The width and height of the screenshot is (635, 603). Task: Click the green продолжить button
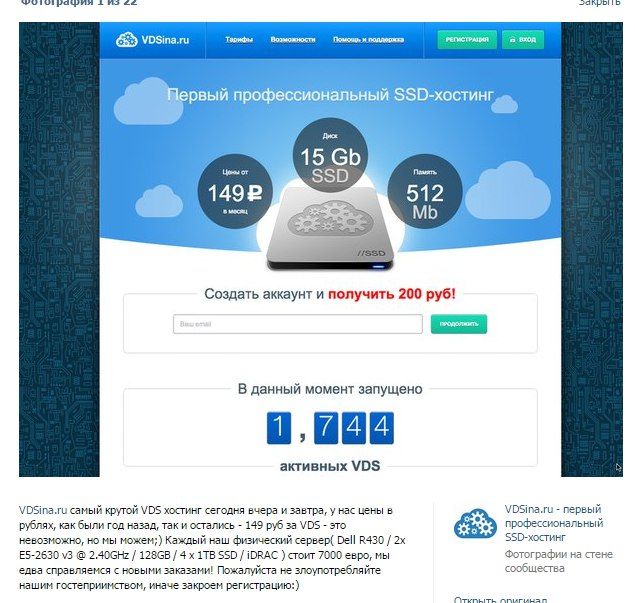pyautogui.click(x=459, y=324)
